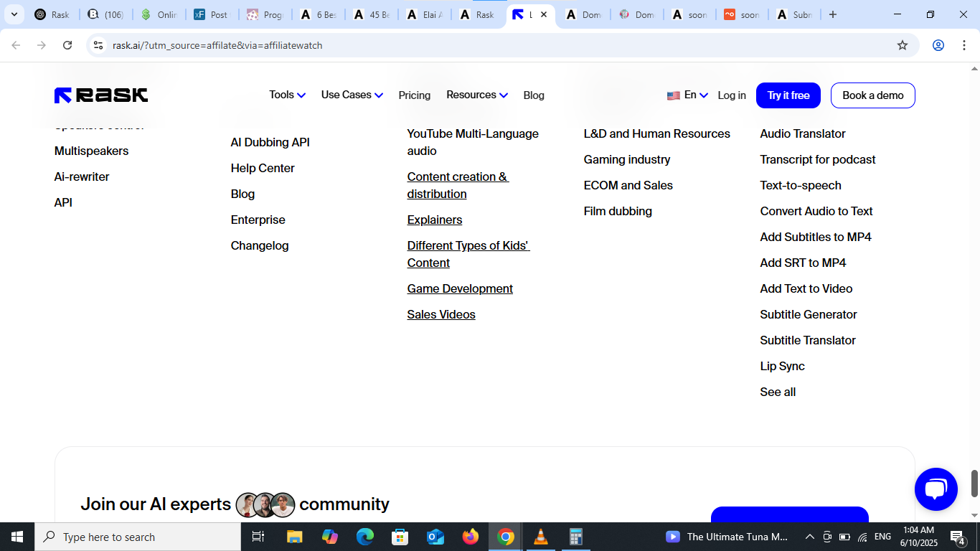The height and width of the screenshot is (551, 980).
Task: Expand the Use Cases dropdown
Action: (x=352, y=95)
